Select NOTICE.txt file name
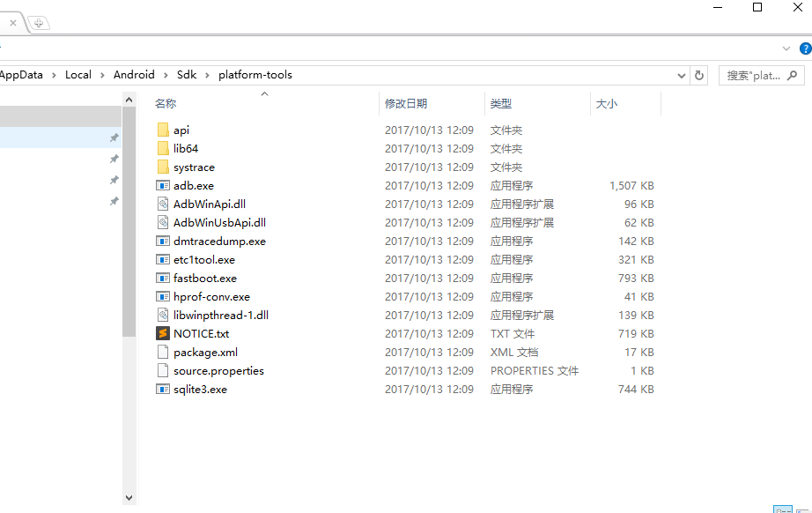 pyautogui.click(x=202, y=334)
